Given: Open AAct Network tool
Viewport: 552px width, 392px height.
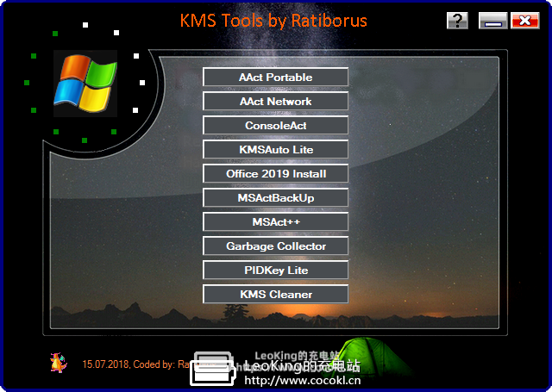Looking at the screenshot, I should (275, 102).
